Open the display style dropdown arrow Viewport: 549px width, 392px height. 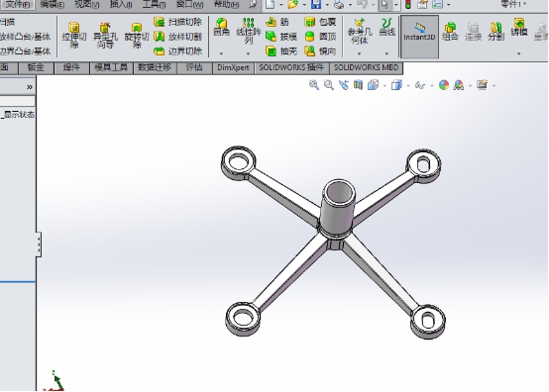[408, 86]
